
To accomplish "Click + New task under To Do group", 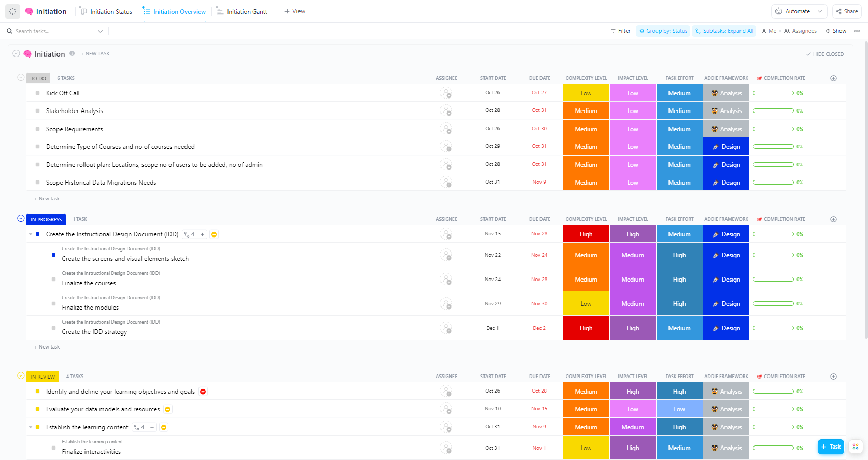I will (47, 199).
